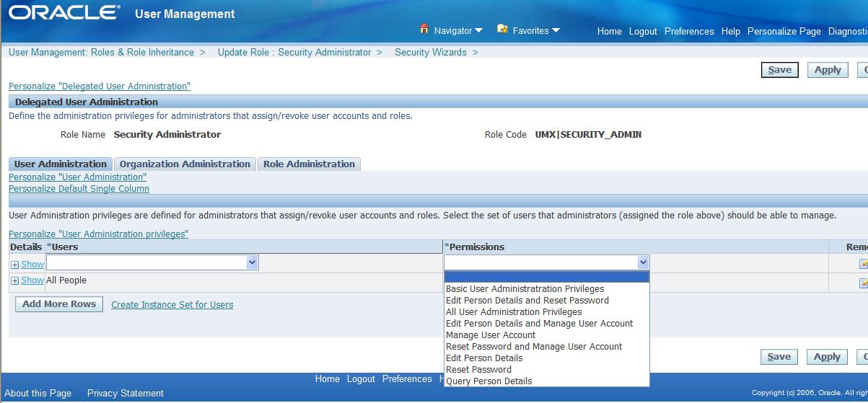
Task: Collapse the Permissions dropdown arrow
Action: coord(644,262)
